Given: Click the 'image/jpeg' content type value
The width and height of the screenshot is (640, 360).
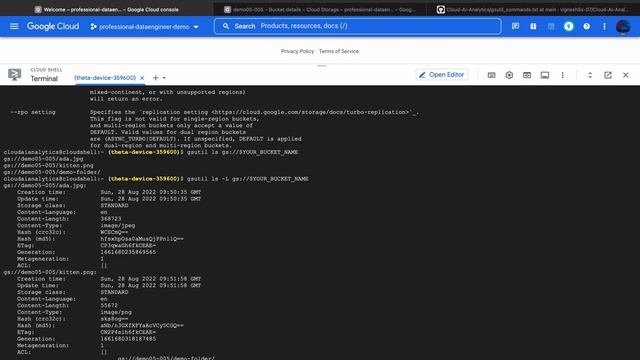Looking at the screenshot, I should pyautogui.click(x=118, y=226).
